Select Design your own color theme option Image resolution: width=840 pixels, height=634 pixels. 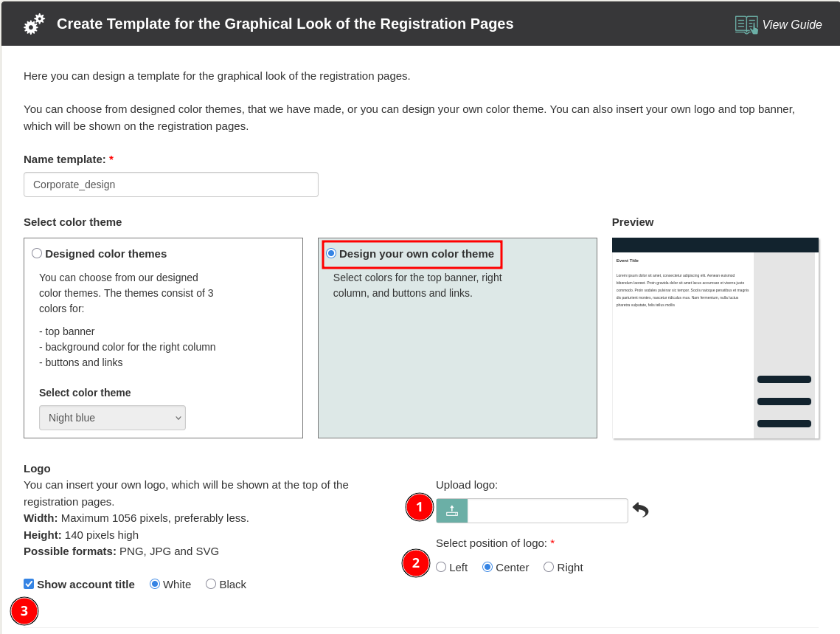coord(331,253)
